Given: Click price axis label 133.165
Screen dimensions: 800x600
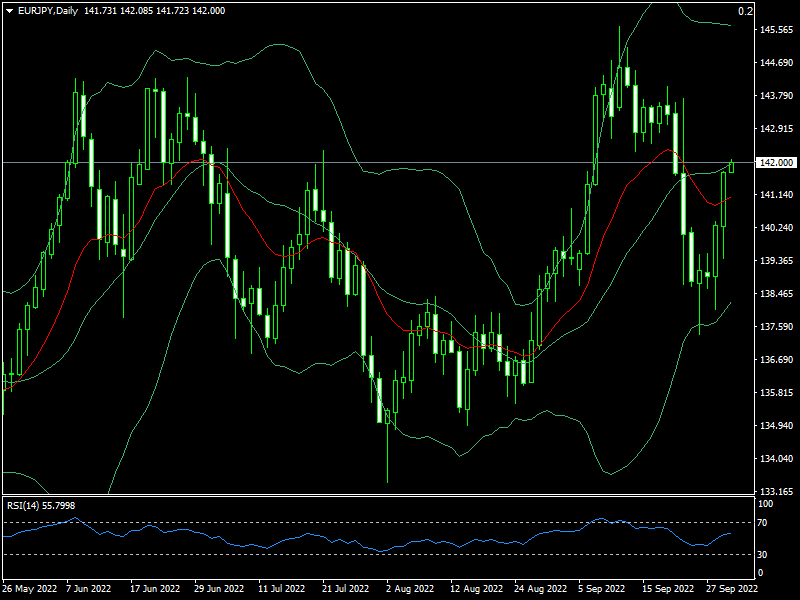Looking at the screenshot, I should (777, 492).
